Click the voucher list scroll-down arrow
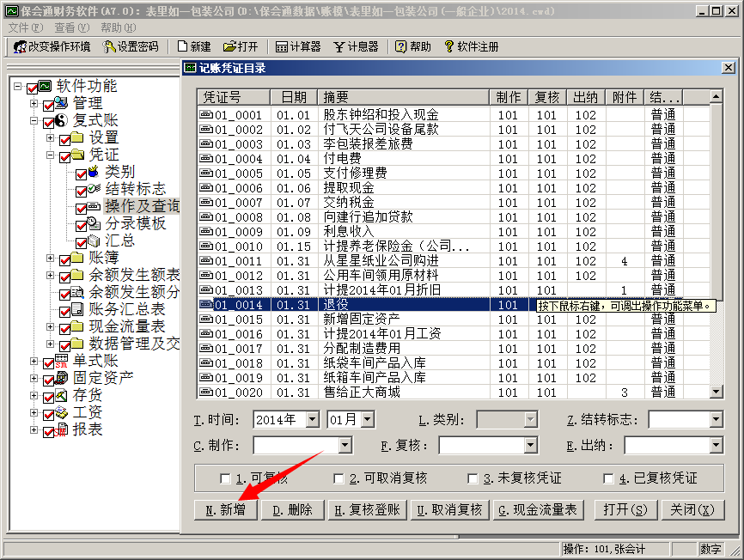The height and width of the screenshot is (560, 744). pos(717,392)
